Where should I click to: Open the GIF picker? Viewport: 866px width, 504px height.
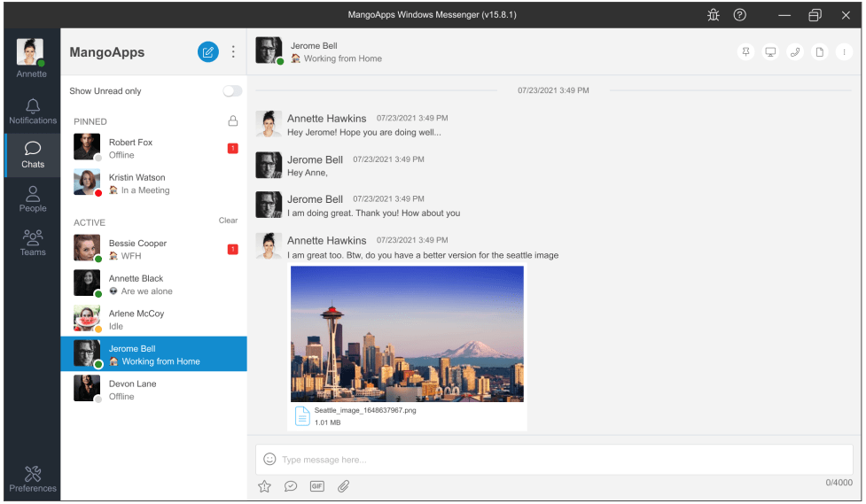tap(317, 486)
